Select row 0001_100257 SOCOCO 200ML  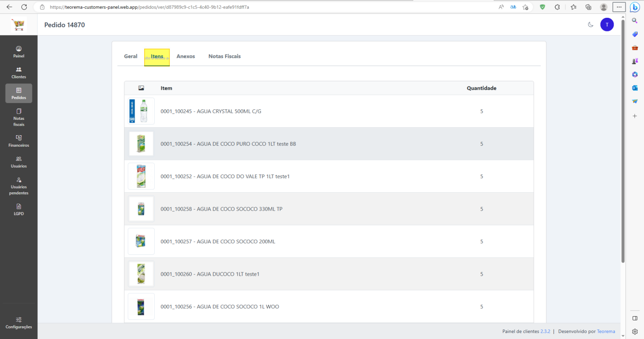(329, 241)
